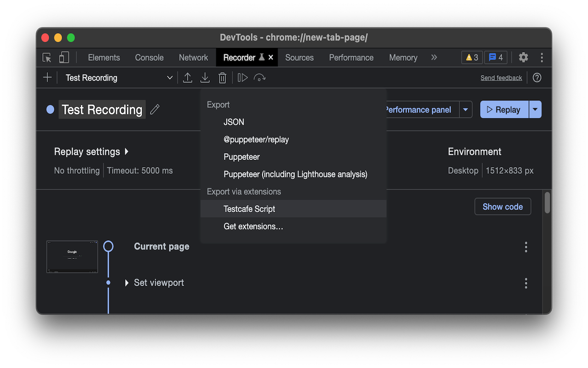Choose Testcafe Script from the export menu
This screenshot has width=588, height=368.
pyautogui.click(x=249, y=208)
